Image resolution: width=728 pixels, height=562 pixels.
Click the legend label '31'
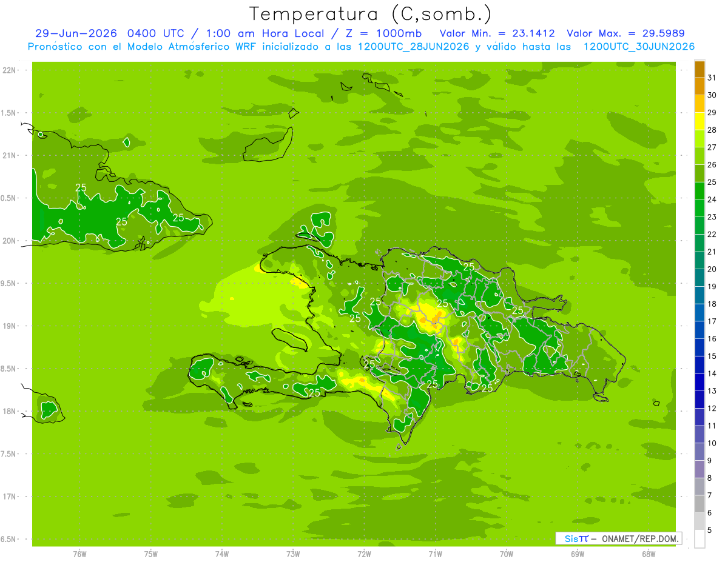pyautogui.click(x=712, y=78)
